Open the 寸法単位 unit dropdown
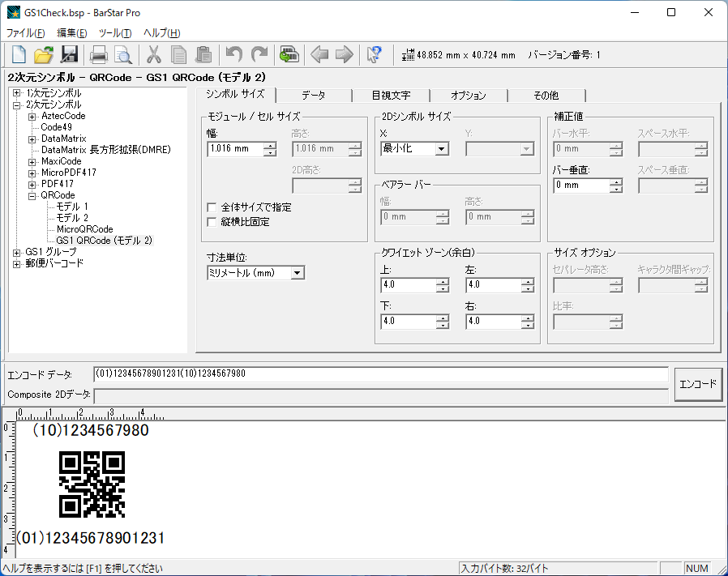Image resolution: width=728 pixels, height=576 pixels. tap(297, 272)
